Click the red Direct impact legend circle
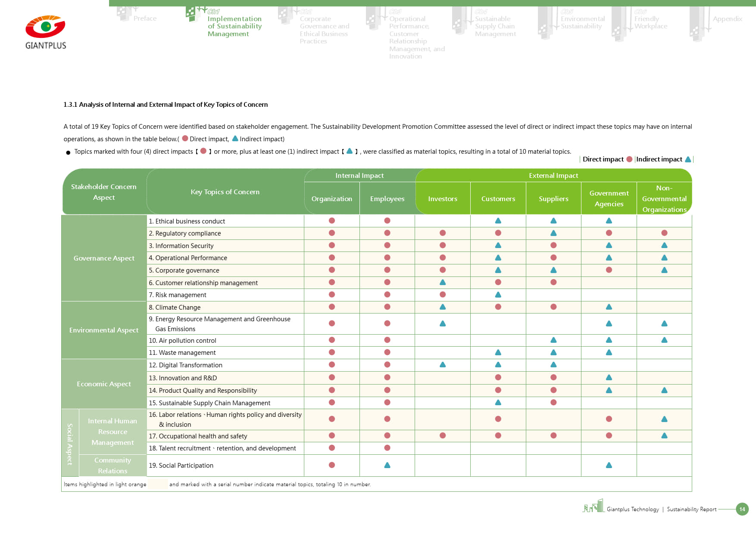The width and height of the screenshot is (756, 534). [x=629, y=159]
